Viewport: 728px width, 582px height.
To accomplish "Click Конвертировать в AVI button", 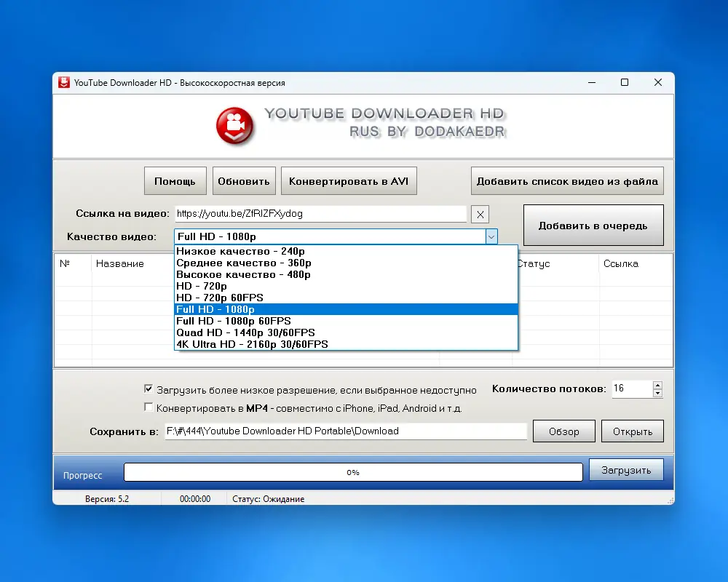I will tap(349, 181).
